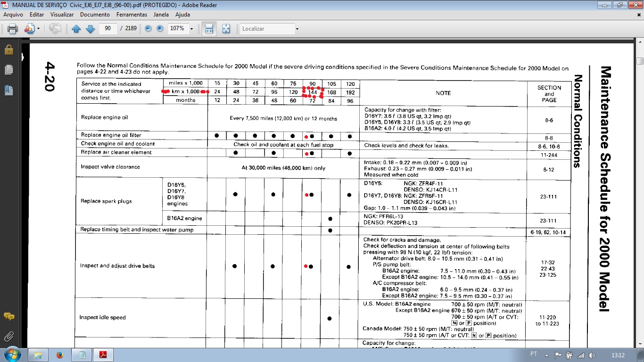Click the total page count 2189
This screenshot has width=644, height=362.
[x=131, y=29]
